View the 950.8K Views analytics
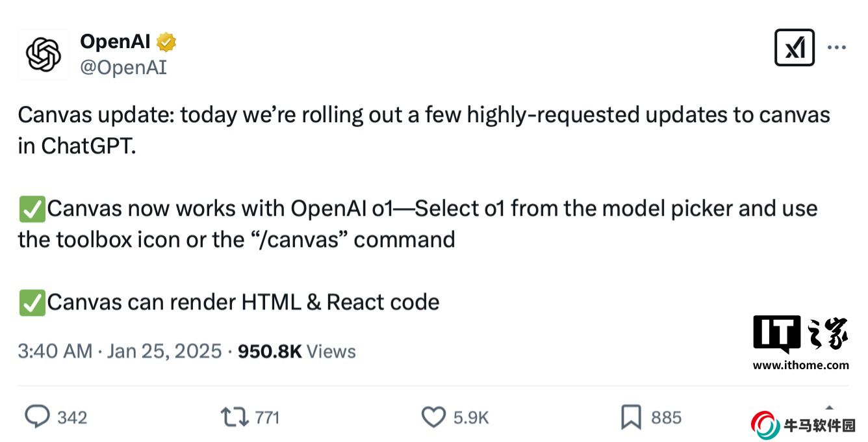Image resolution: width=868 pixels, height=442 pixels. tap(297, 351)
